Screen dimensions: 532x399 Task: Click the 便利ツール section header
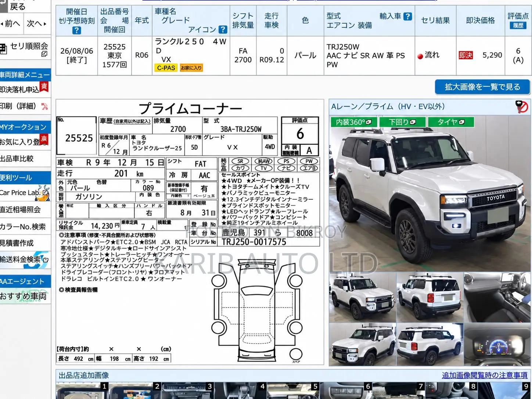[25, 178]
